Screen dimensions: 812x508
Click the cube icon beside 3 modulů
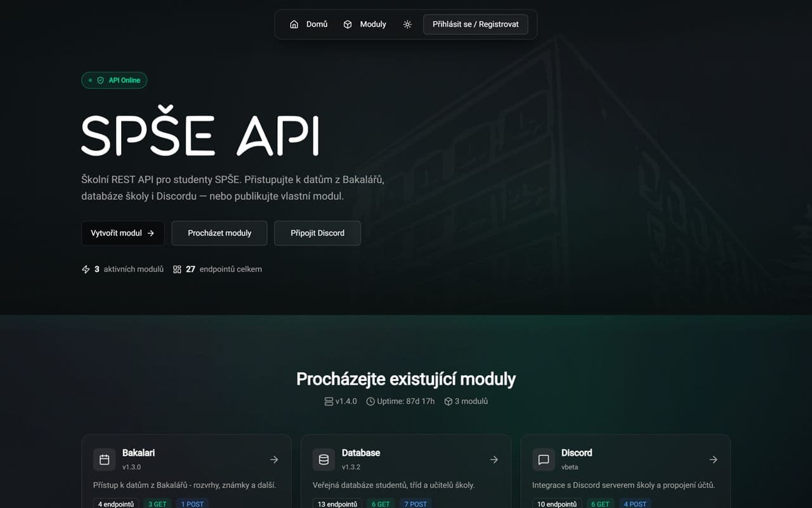pyautogui.click(x=449, y=401)
